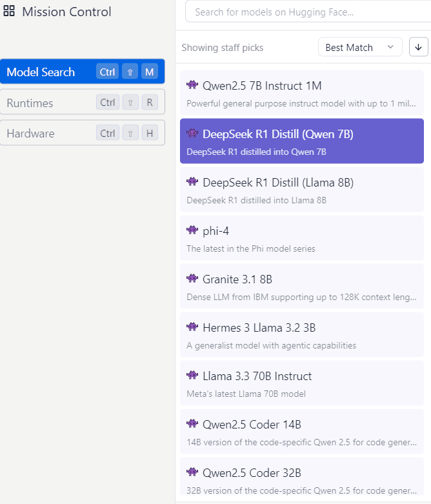Click the icon beside Qwen2.5 Coder 14B

[192, 423]
